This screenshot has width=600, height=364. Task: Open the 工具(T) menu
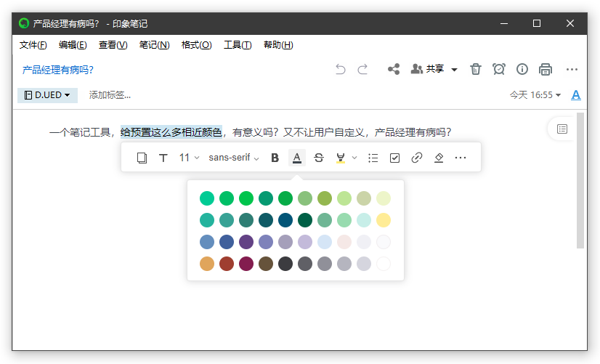click(238, 45)
